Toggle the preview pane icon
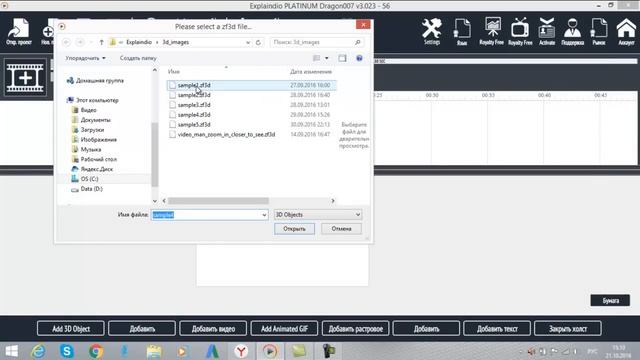 tap(342, 58)
